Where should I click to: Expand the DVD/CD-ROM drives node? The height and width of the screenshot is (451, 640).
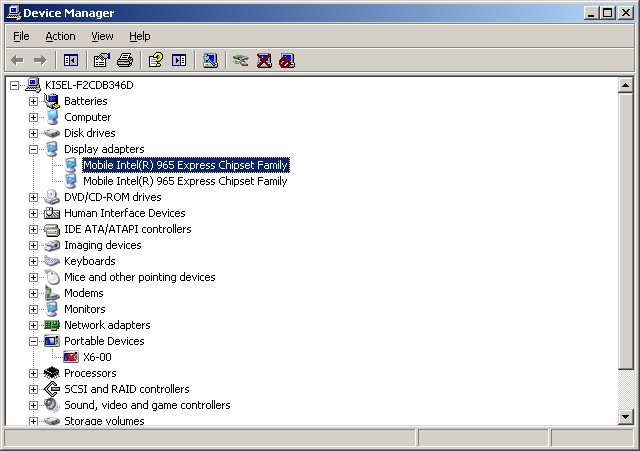[x=33, y=198]
